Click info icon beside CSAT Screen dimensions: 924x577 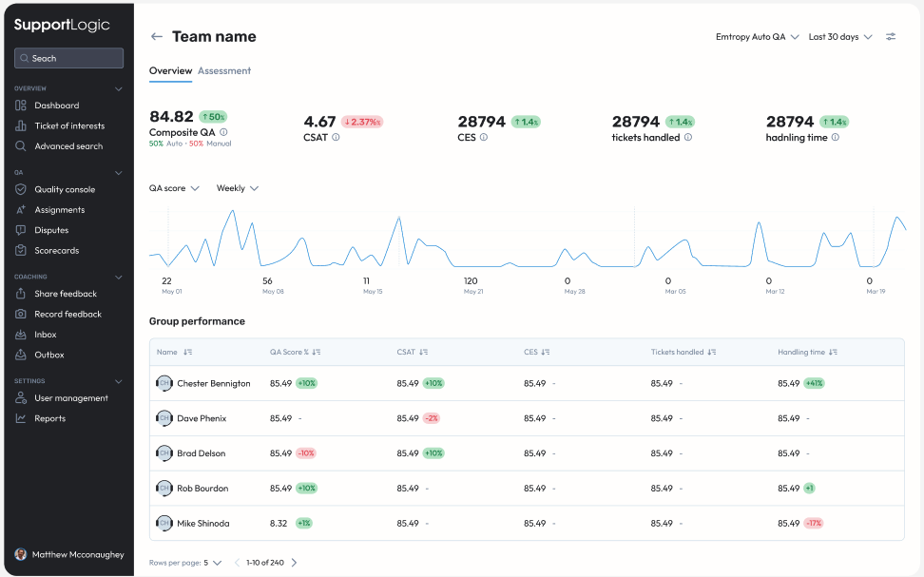336,137
